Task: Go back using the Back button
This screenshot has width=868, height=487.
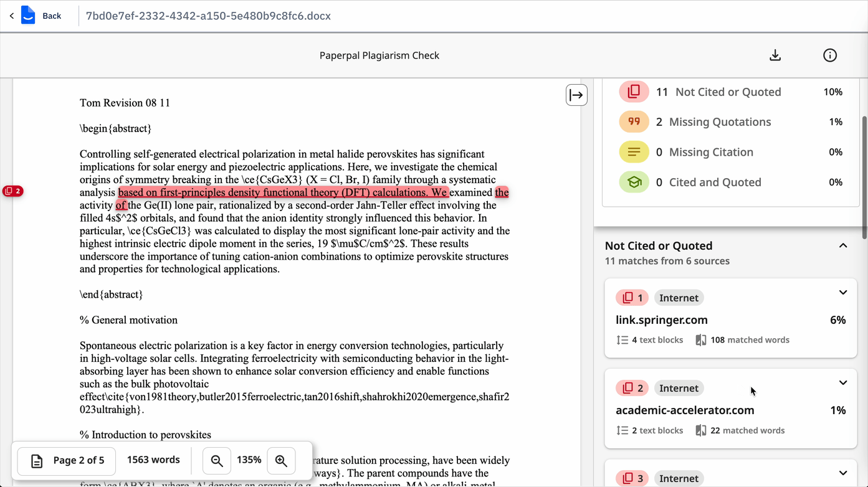Action: click(x=44, y=16)
